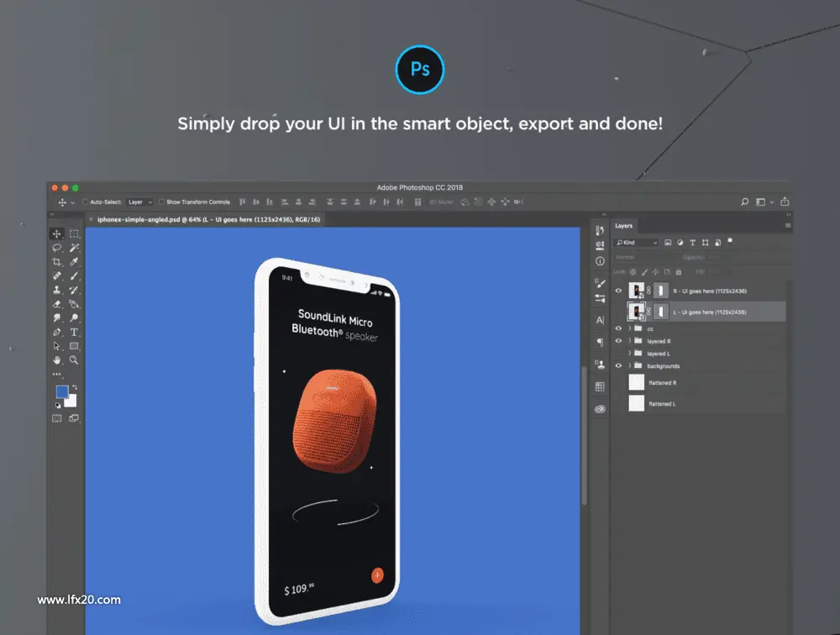Hide the backgrounds group
Image resolution: width=840 pixels, height=635 pixels.
coord(618,366)
